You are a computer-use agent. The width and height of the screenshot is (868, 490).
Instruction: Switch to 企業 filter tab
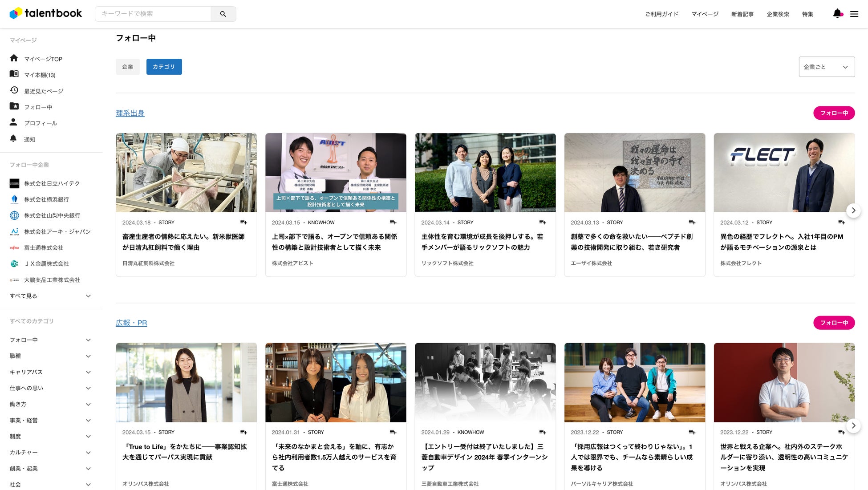(128, 67)
